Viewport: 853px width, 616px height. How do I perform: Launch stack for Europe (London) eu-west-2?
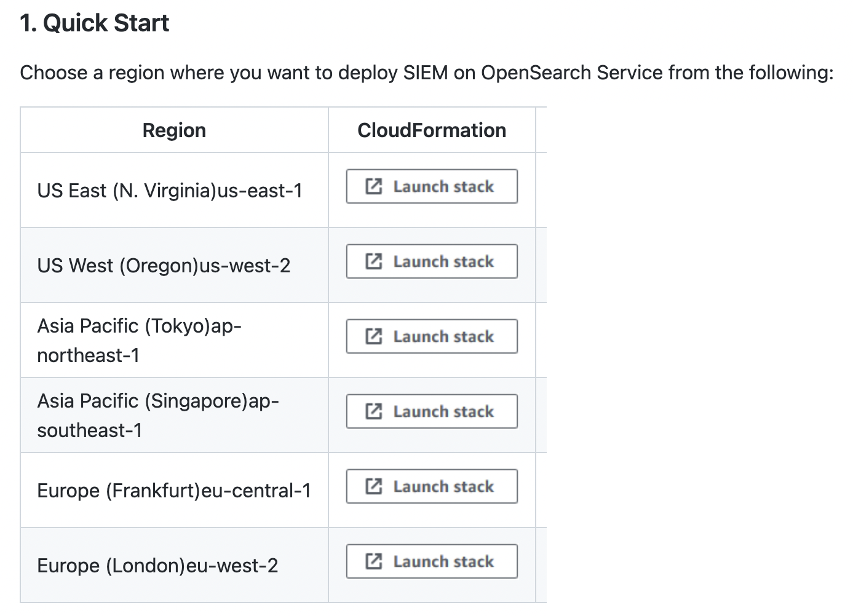click(432, 561)
